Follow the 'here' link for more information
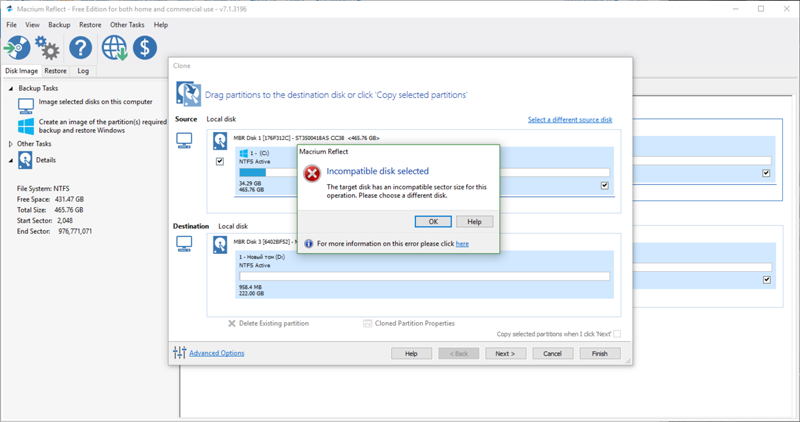This screenshot has height=422, width=800. point(462,244)
